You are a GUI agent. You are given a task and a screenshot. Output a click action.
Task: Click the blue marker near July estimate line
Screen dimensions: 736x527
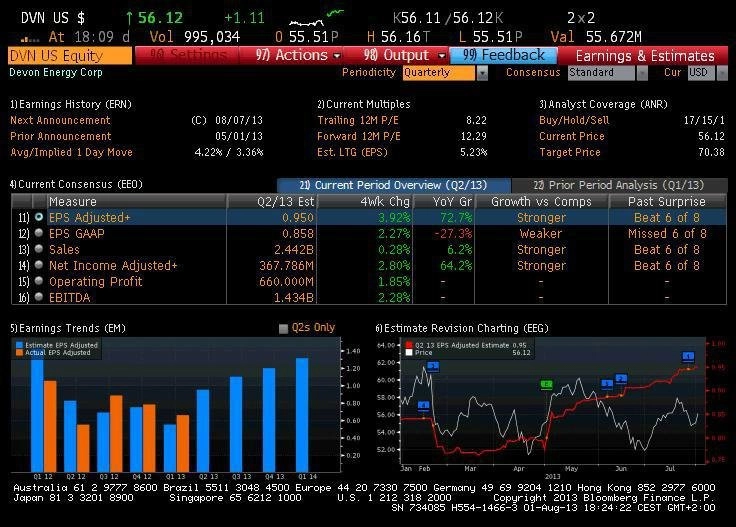tap(688, 356)
